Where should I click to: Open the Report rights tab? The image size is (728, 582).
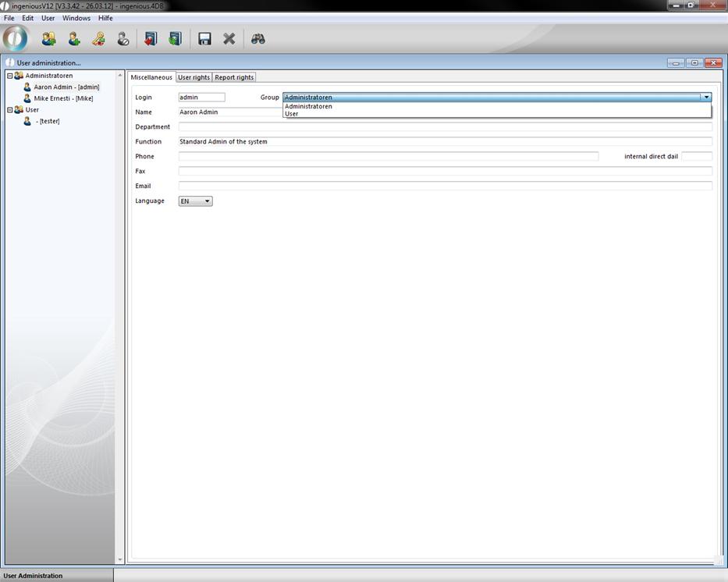click(x=234, y=77)
